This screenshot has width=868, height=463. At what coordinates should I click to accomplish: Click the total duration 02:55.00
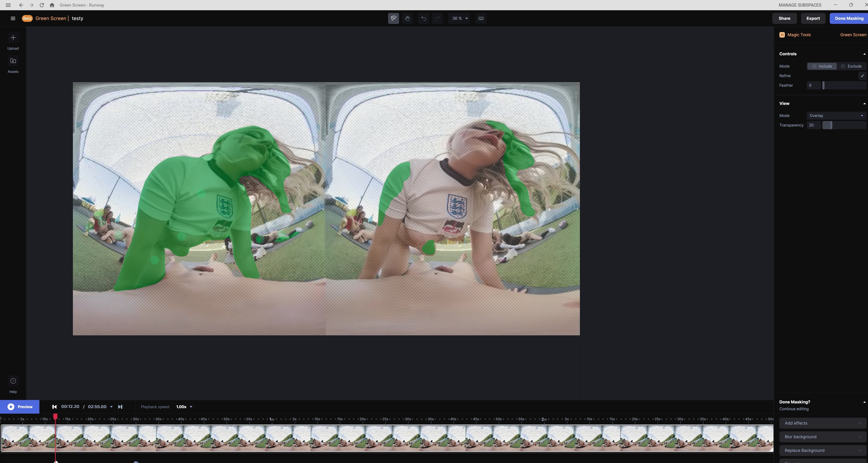[x=97, y=407]
